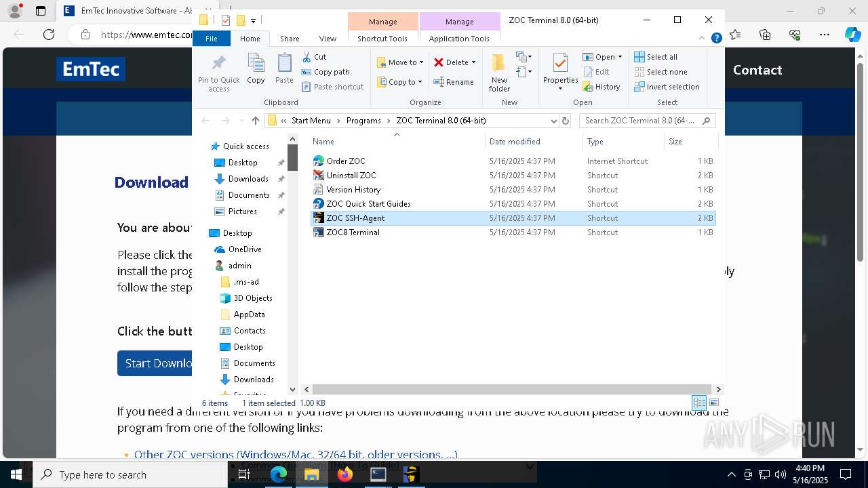868x488 pixels.
Task: Open 3D Objects folder
Action: click(x=253, y=298)
